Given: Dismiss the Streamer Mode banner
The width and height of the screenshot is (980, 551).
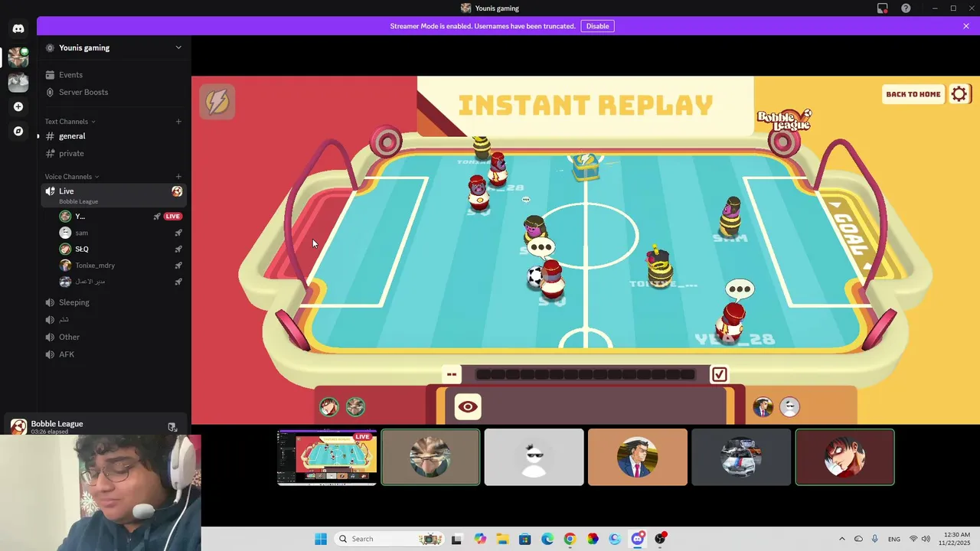Looking at the screenshot, I should (x=966, y=26).
